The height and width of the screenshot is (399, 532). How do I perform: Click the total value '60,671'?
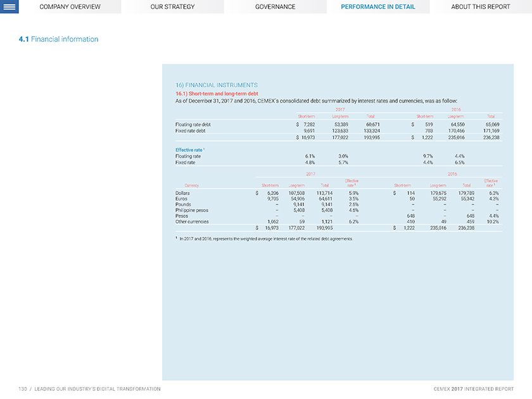pyautogui.click(x=373, y=125)
